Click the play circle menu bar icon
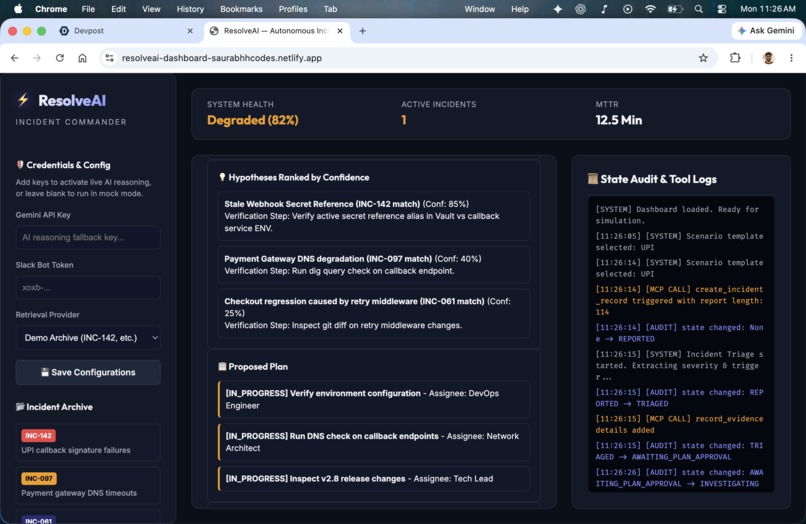The height and width of the screenshot is (524, 806). click(x=627, y=9)
